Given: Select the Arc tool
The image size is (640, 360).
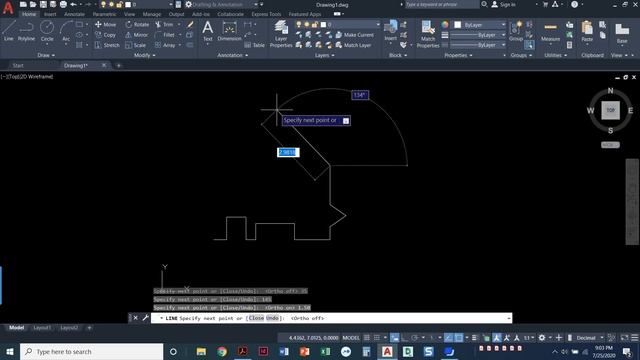Looking at the screenshot, I should (66, 31).
